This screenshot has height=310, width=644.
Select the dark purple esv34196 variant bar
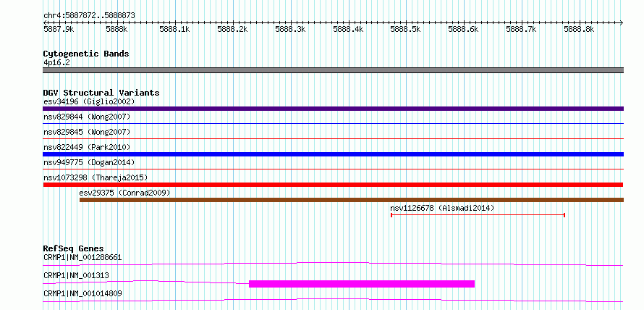pyautogui.click(x=333, y=109)
